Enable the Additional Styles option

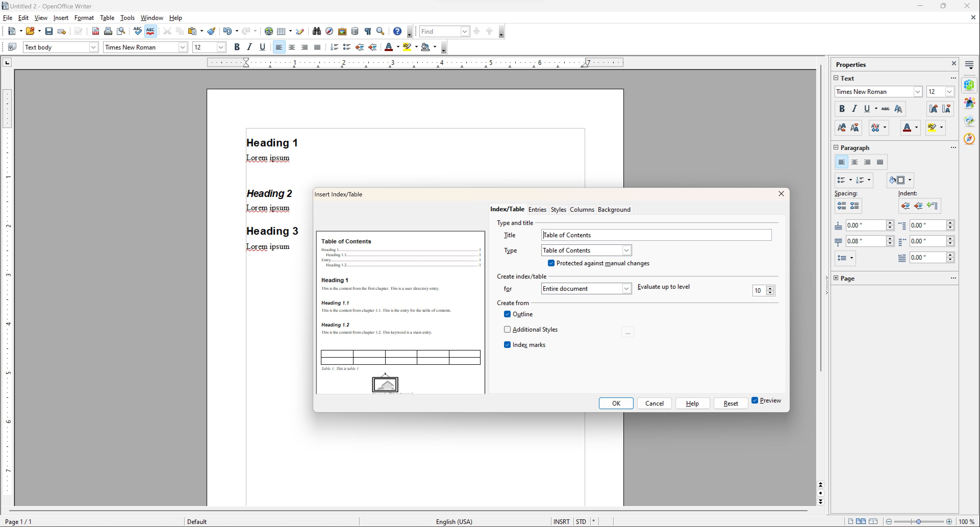click(x=507, y=329)
